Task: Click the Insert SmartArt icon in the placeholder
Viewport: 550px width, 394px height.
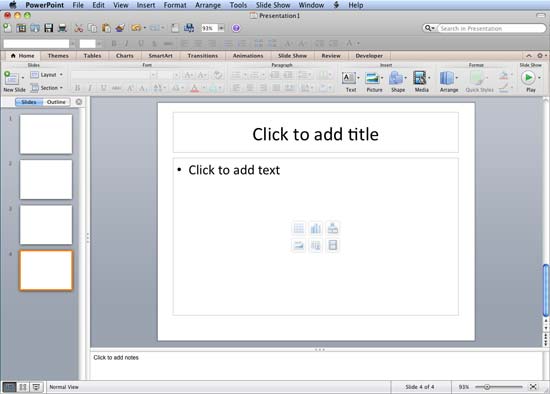Action: tap(333, 228)
